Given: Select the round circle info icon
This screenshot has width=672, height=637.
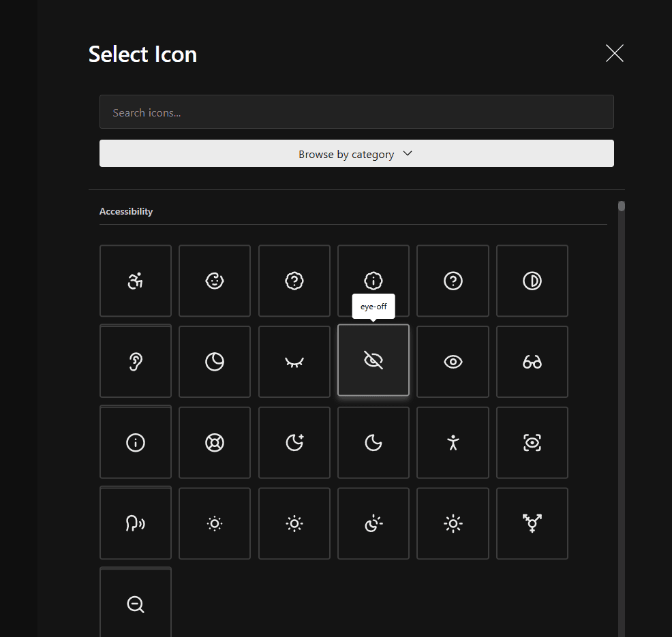Looking at the screenshot, I should (136, 443).
